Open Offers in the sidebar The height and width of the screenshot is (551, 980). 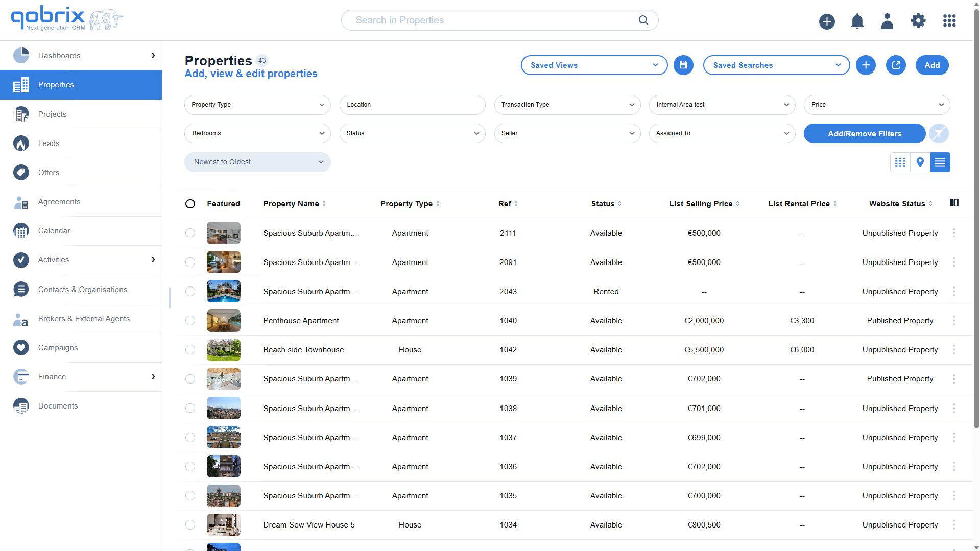point(81,173)
